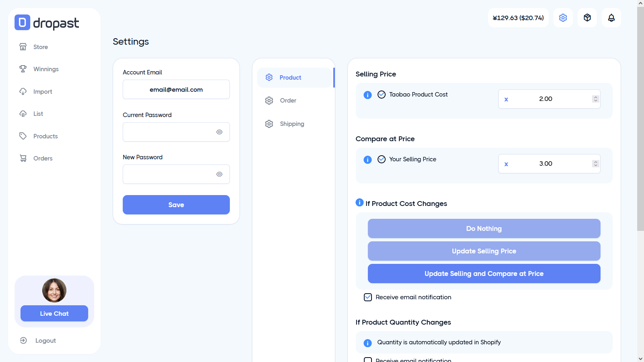Image resolution: width=644 pixels, height=362 pixels.
Task: Open the Shipping settings tab
Action: tap(292, 124)
